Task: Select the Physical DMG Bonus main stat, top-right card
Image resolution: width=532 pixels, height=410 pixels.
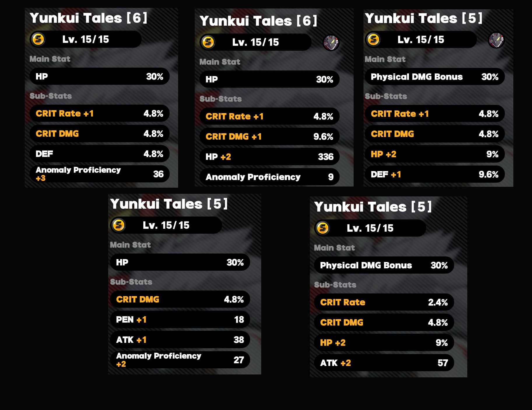Action: pos(435,77)
